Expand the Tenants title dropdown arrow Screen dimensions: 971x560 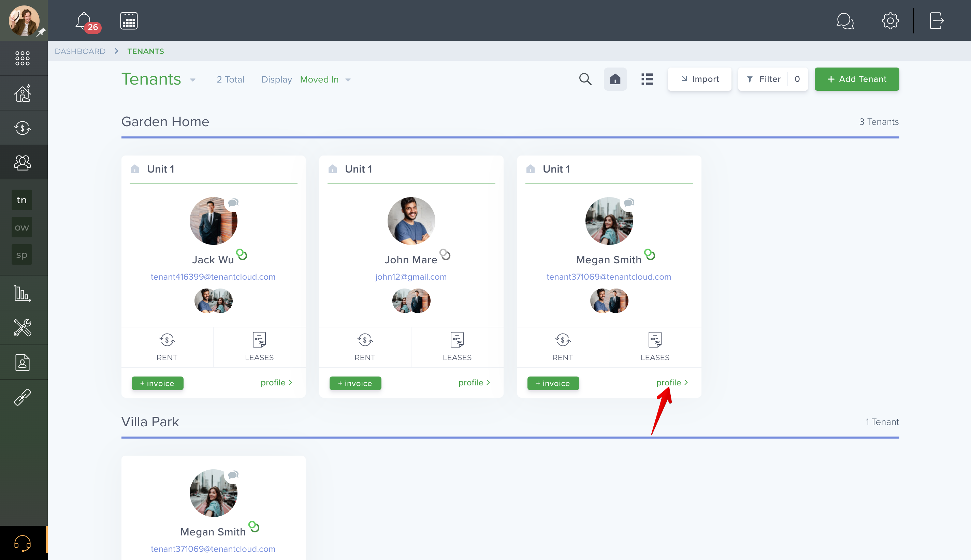tap(193, 80)
